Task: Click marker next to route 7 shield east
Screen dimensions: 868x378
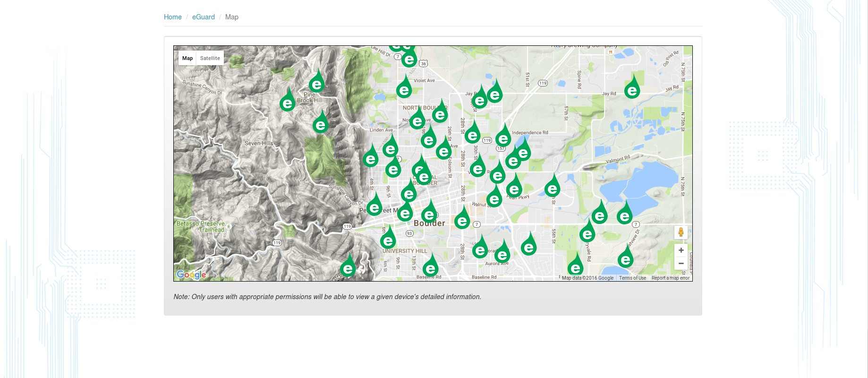Action: 625,213
